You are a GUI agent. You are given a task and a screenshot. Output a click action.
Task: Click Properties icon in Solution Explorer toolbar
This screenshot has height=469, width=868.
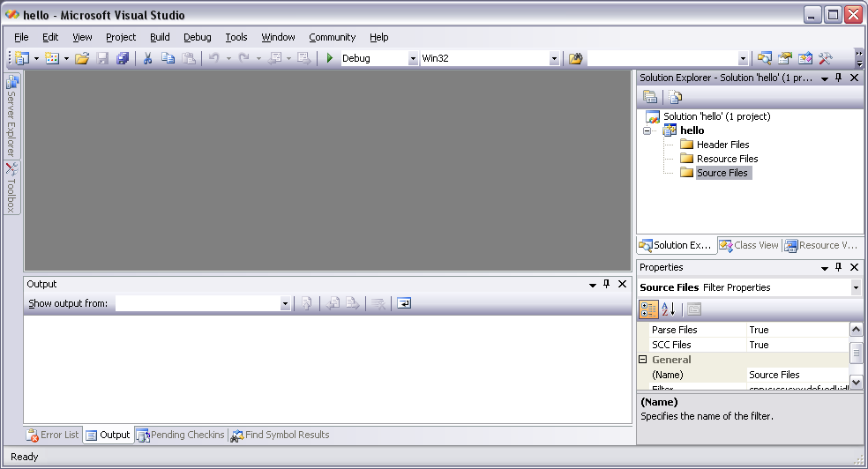(x=650, y=97)
